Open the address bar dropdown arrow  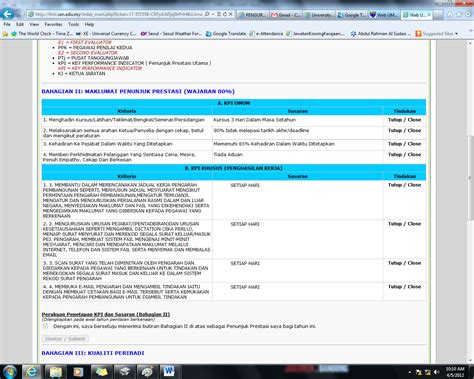(x=213, y=14)
